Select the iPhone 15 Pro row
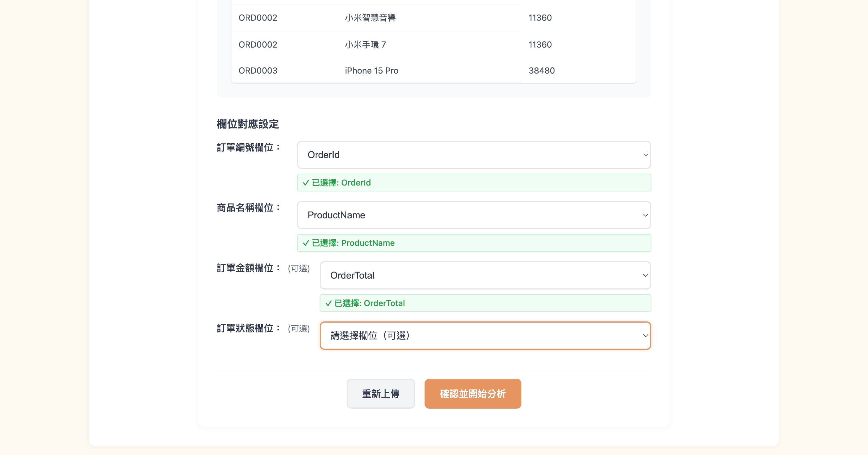The image size is (868, 455). click(x=371, y=71)
